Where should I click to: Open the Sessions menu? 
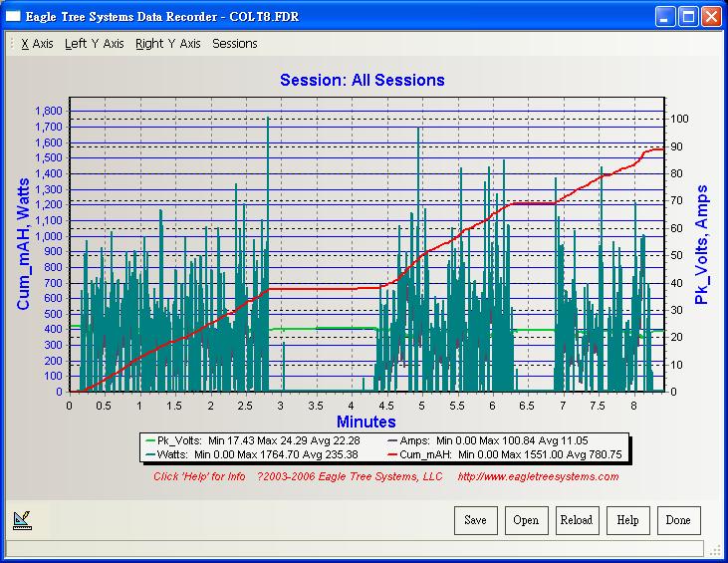[x=234, y=44]
